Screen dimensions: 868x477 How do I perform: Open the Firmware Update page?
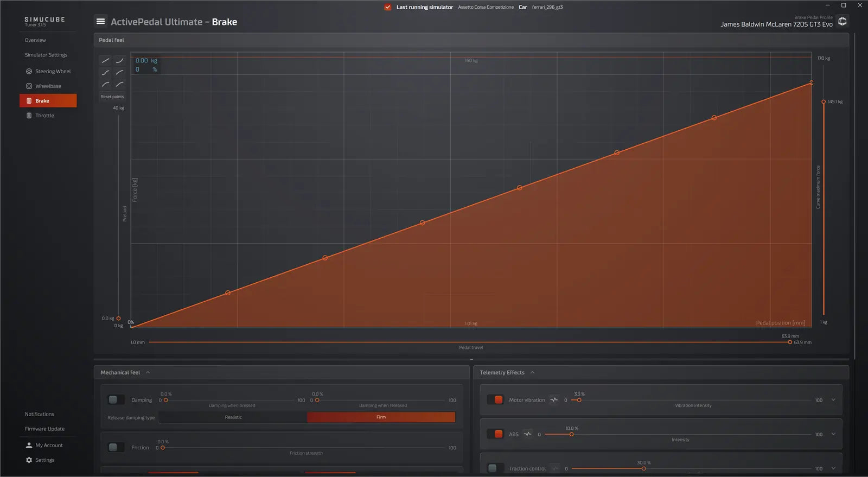click(44, 429)
